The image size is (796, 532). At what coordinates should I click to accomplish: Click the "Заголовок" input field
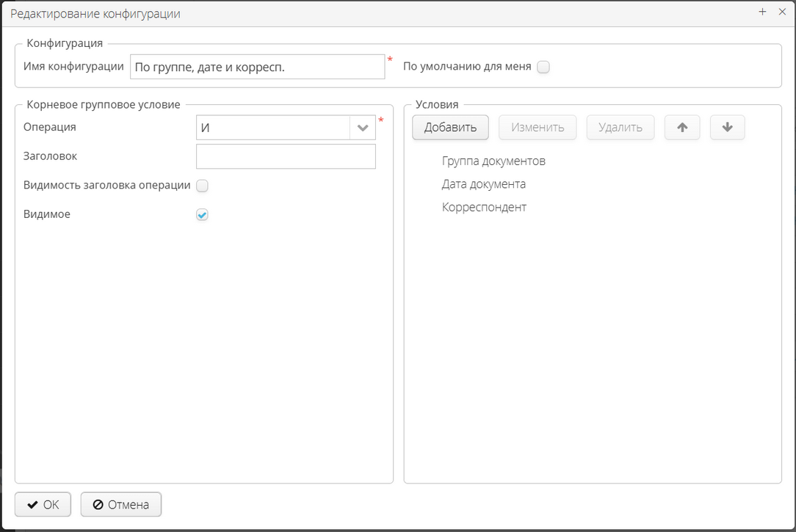(285, 156)
